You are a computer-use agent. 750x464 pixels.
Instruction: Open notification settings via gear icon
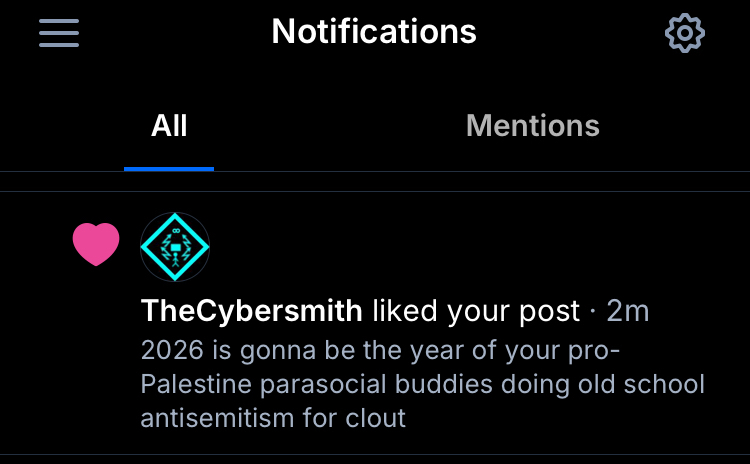pos(685,34)
